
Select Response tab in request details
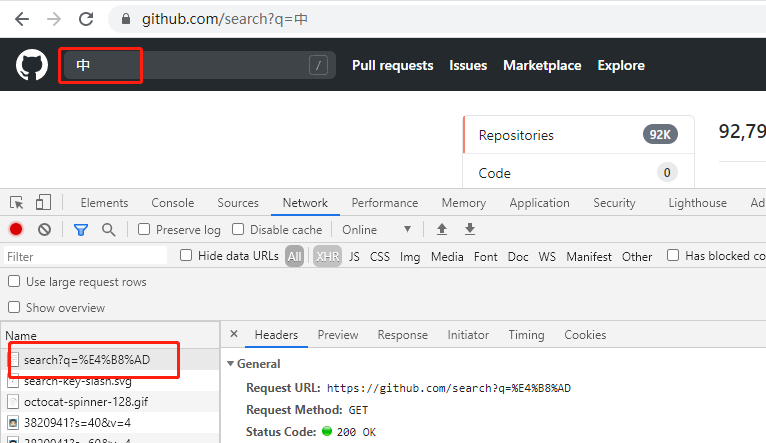pyautogui.click(x=403, y=335)
